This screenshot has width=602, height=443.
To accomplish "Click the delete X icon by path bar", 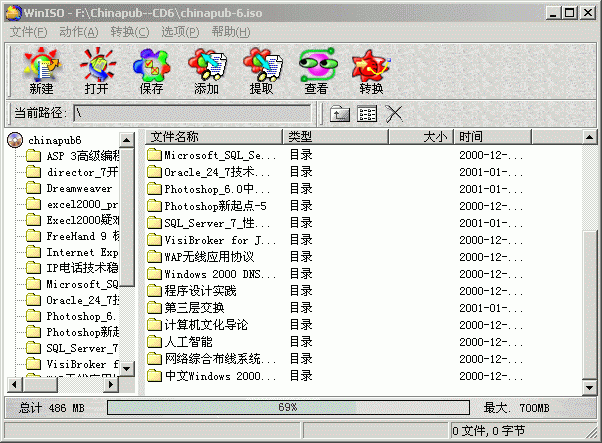I will pos(394,114).
